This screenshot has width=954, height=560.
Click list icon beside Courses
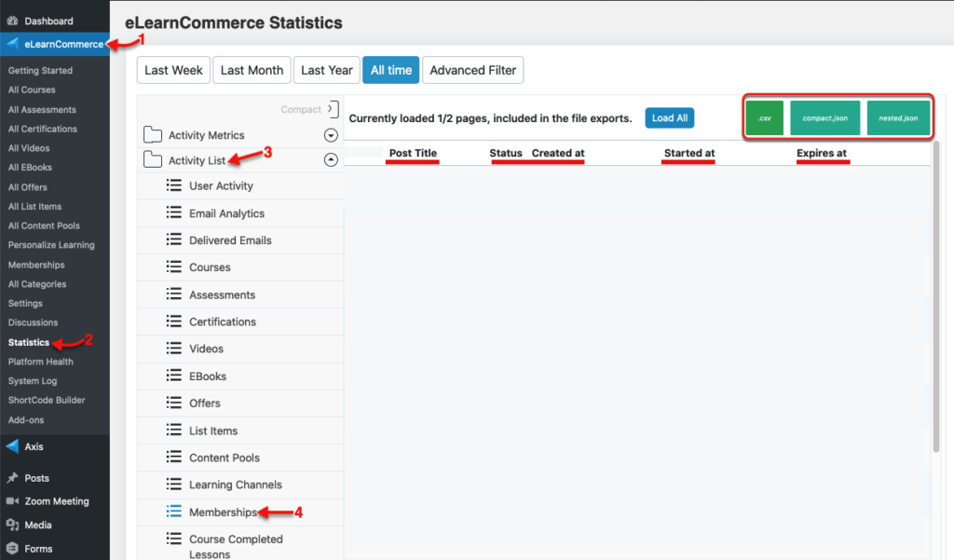(x=174, y=266)
